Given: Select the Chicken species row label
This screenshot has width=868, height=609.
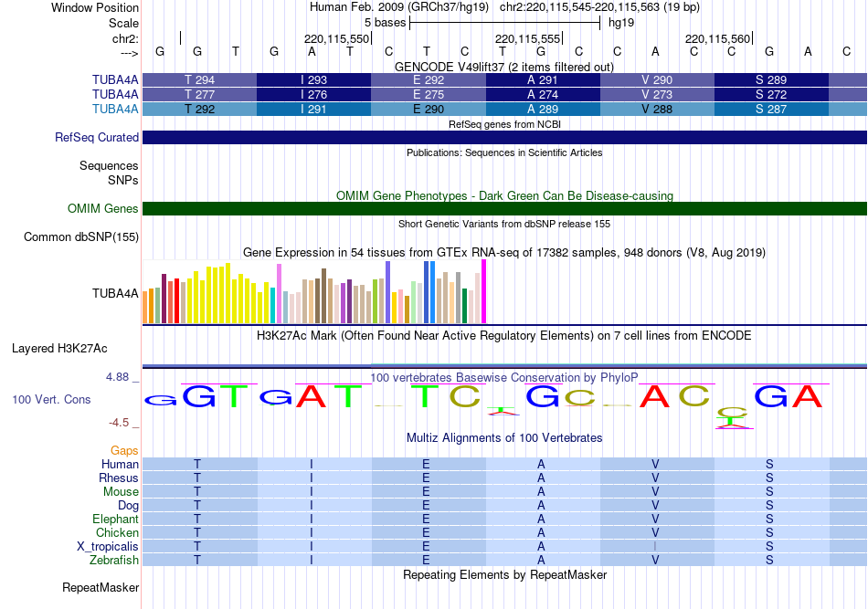Looking at the screenshot, I should pos(117,532).
